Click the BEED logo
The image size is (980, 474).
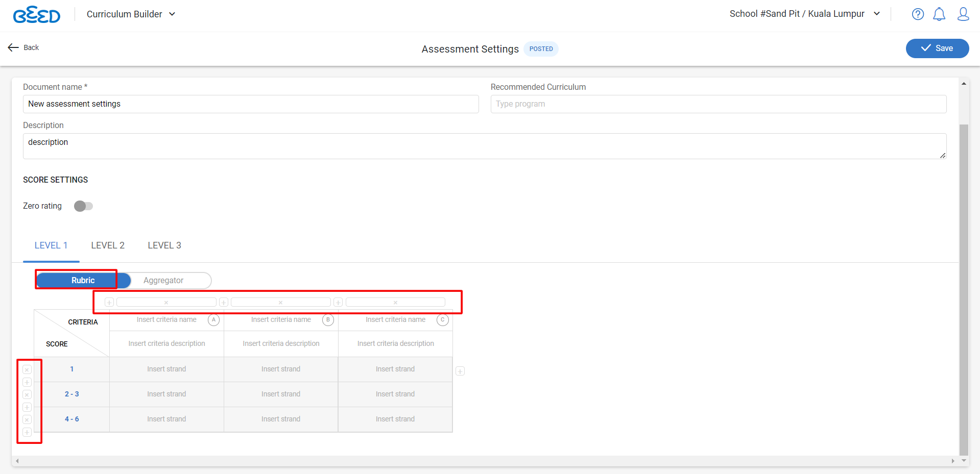(x=36, y=15)
